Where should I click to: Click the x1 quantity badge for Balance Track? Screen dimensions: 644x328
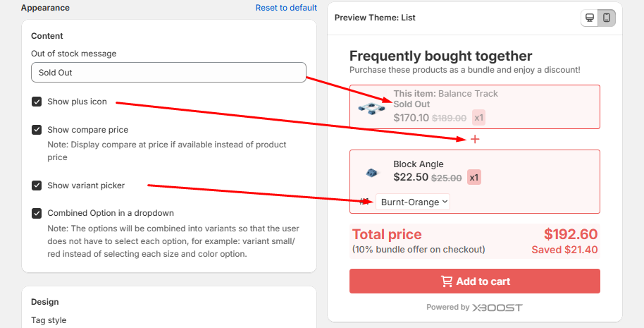click(x=478, y=118)
